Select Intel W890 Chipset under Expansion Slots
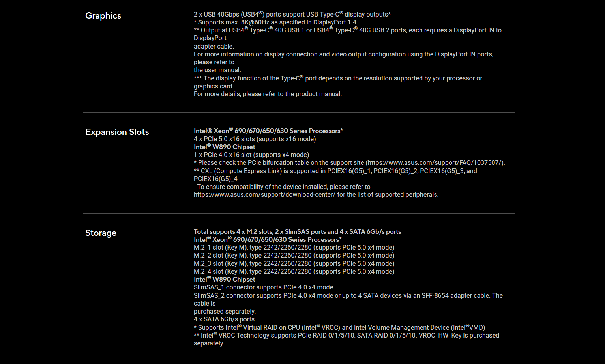The width and height of the screenshot is (605, 364). [224, 147]
